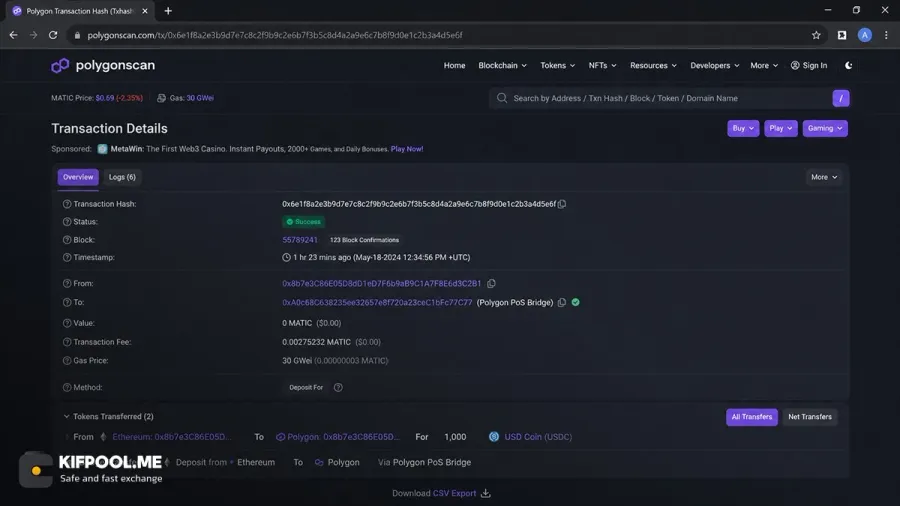
Task: Select the Polygon Transaction Hash browser tab
Action: [80, 11]
